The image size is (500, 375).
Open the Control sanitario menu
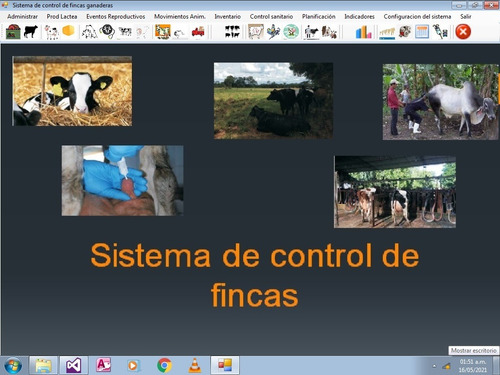[x=271, y=16]
